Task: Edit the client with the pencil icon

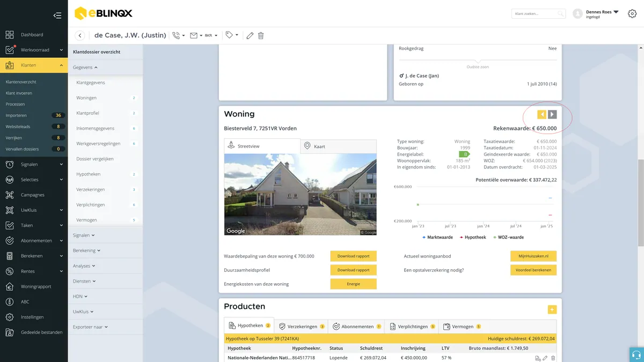Action: (250, 35)
